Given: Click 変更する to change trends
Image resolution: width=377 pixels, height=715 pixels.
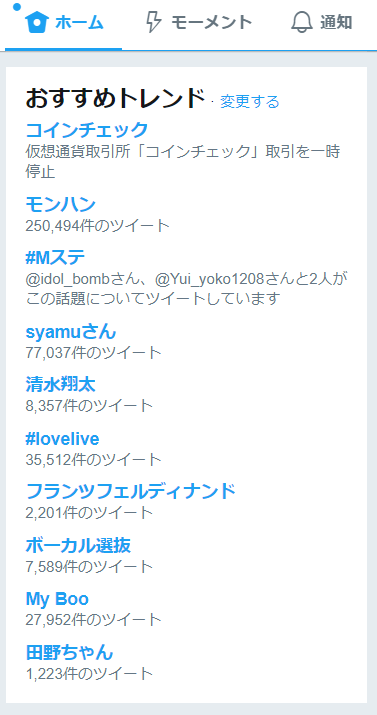Looking at the screenshot, I should pyautogui.click(x=249, y=101).
